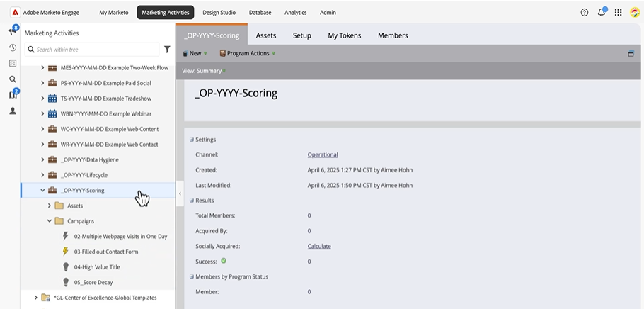Select Marketing Activities in top navigation
This screenshot has width=644, height=309.
pyautogui.click(x=166, y=12)
